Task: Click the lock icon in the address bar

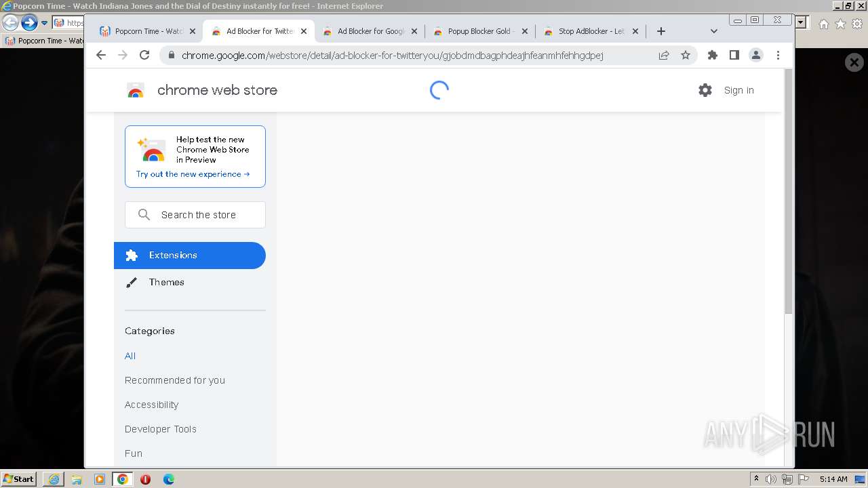Action: (x=170, y=56)
